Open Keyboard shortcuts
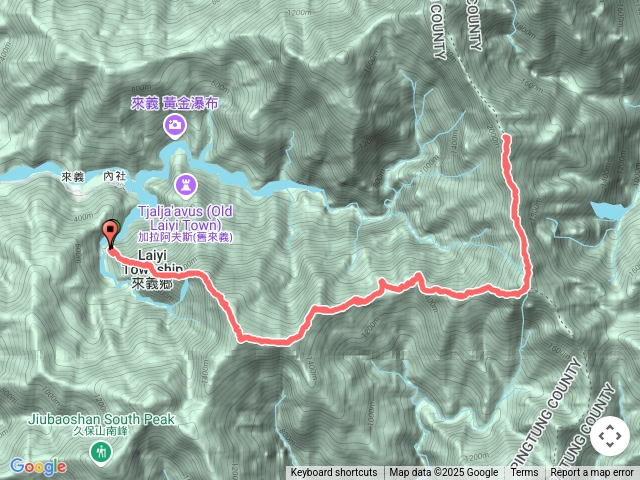This screenshot has width=640, height=480. click(334, 473)
